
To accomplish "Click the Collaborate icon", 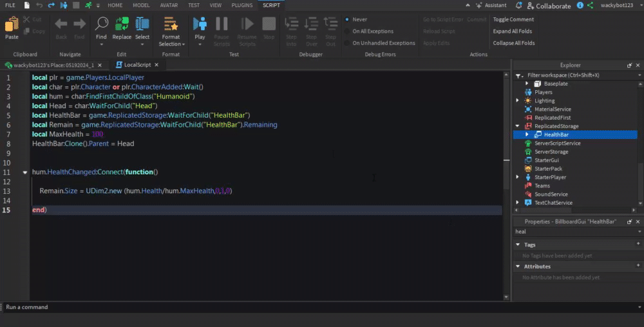I will (530, 5).
